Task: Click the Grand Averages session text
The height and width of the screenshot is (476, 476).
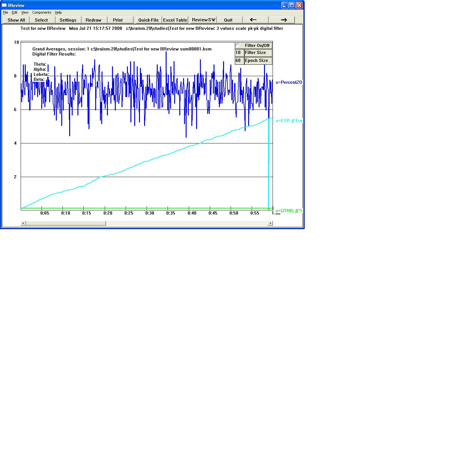Action: click(122, 49)
